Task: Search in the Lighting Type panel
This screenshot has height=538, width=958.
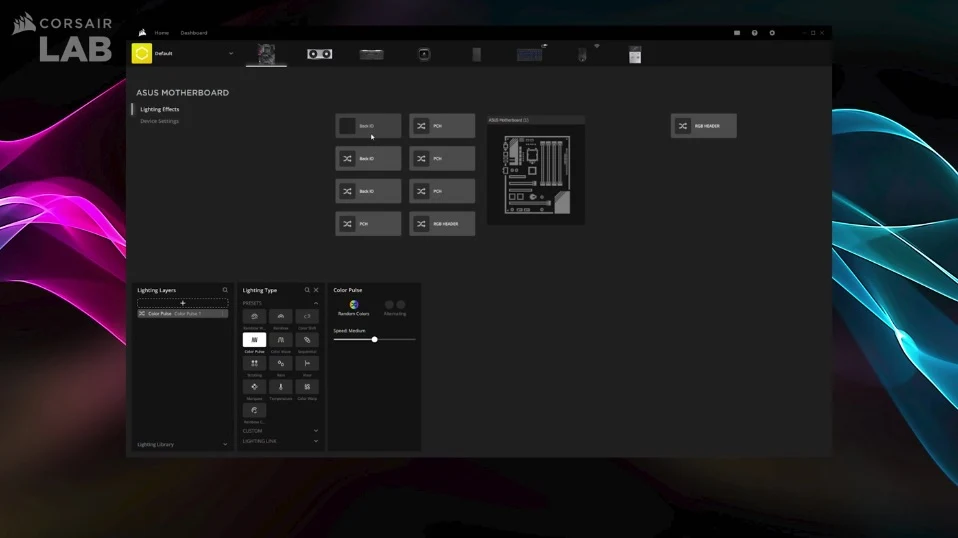Action: tap(307, 290)
